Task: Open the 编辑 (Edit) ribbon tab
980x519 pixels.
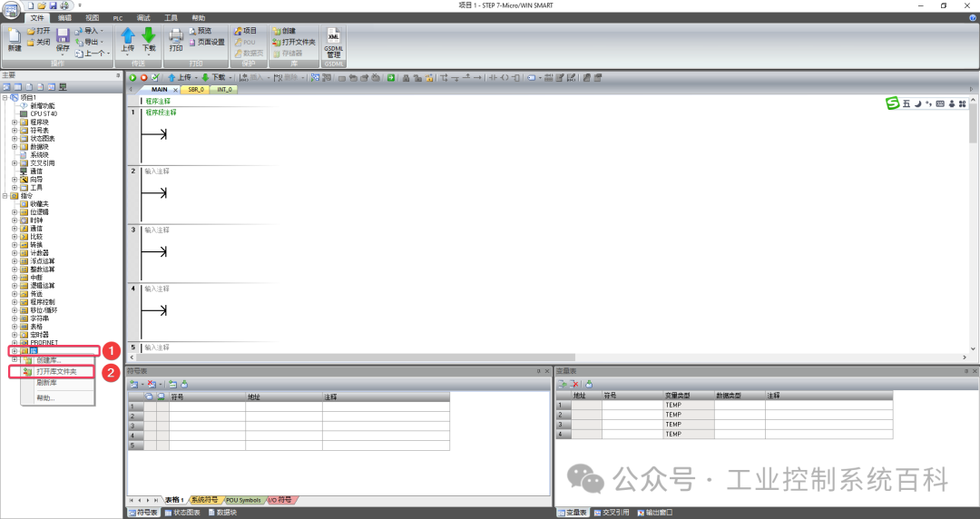Action: (64, 18)
